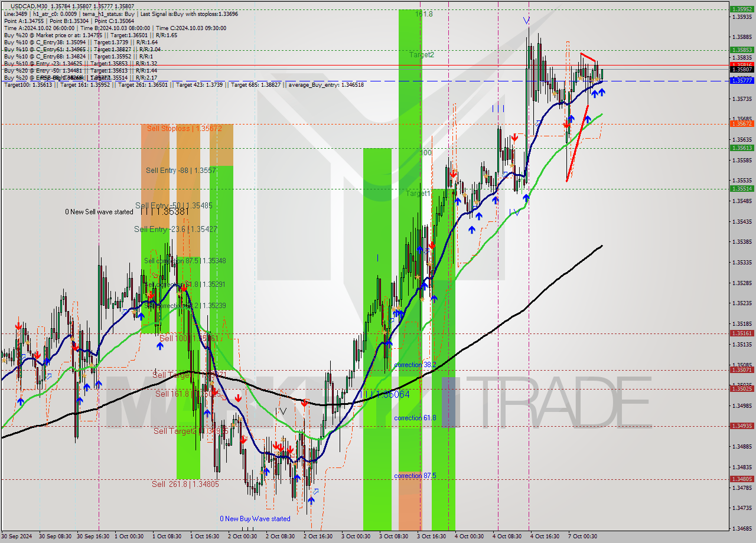The image size is (756, 543).
Task: Click the red 1.34935 price tag
Action: coord(742,426)
